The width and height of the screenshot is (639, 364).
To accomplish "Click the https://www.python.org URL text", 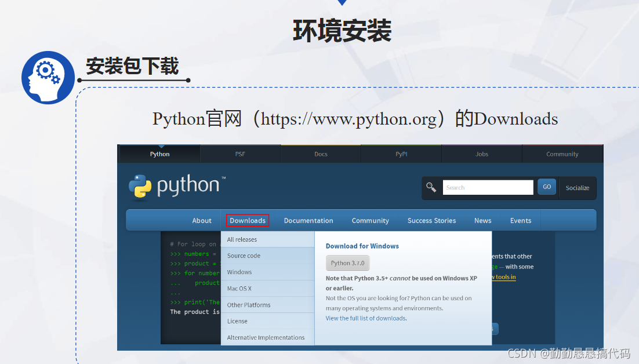I will 348,119.
